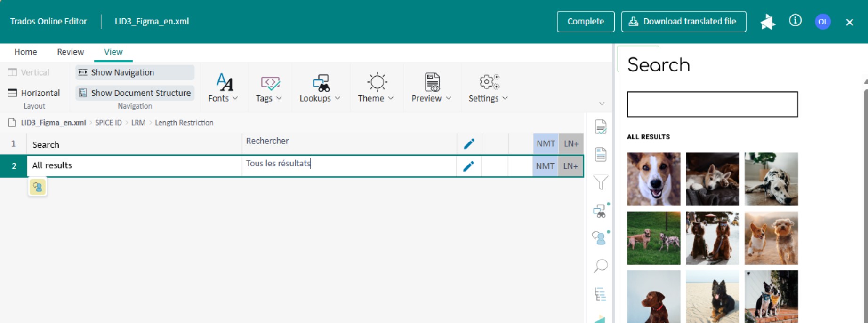Open the Theme dropdown
The width and height of the screenshot is (868, 323).
click(x=376, y=88)
